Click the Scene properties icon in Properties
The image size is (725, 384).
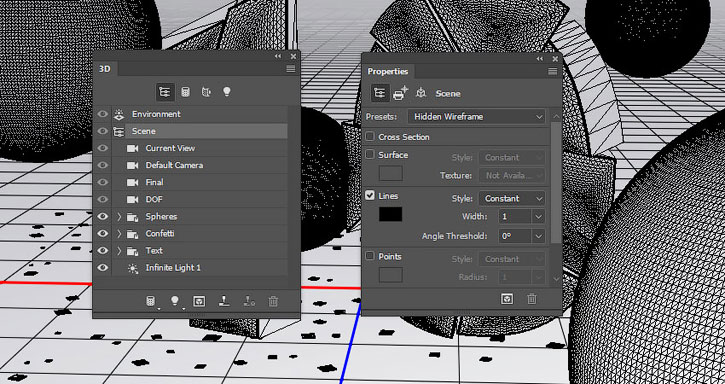(x=380, y=93)
